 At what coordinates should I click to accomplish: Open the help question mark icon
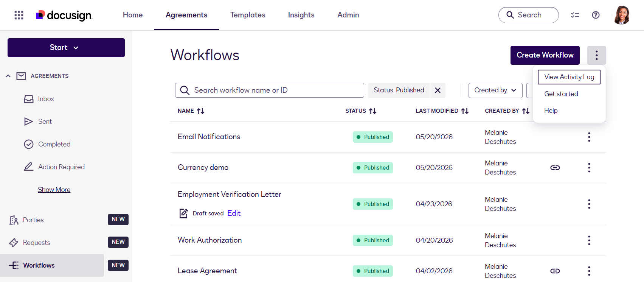596,15
